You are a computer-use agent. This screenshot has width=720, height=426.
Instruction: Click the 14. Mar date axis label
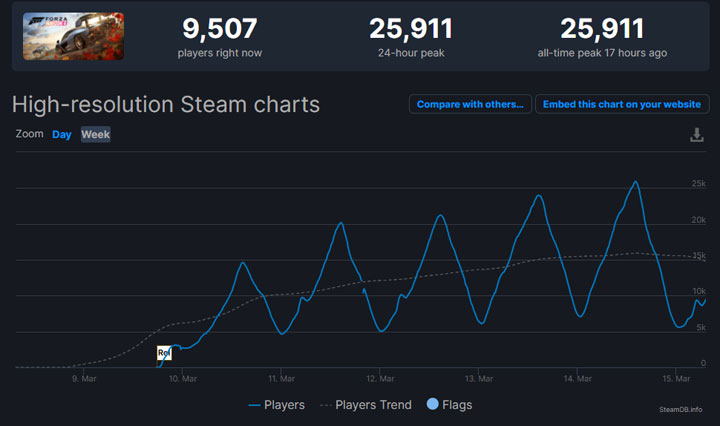(578, 379)
